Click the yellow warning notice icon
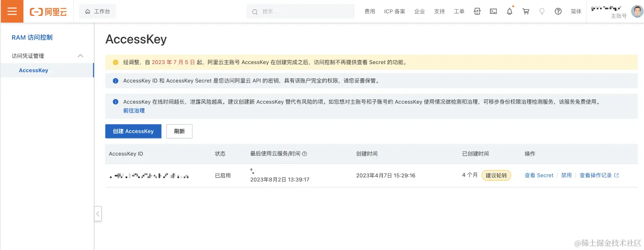The height and width of the screenshot is (250, 644). tap(115, 62)
